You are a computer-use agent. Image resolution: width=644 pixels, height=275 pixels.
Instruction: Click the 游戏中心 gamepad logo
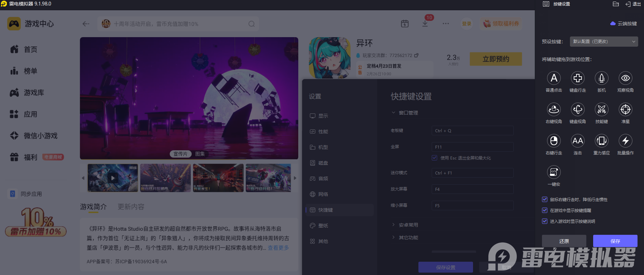(x=14, y=24)
